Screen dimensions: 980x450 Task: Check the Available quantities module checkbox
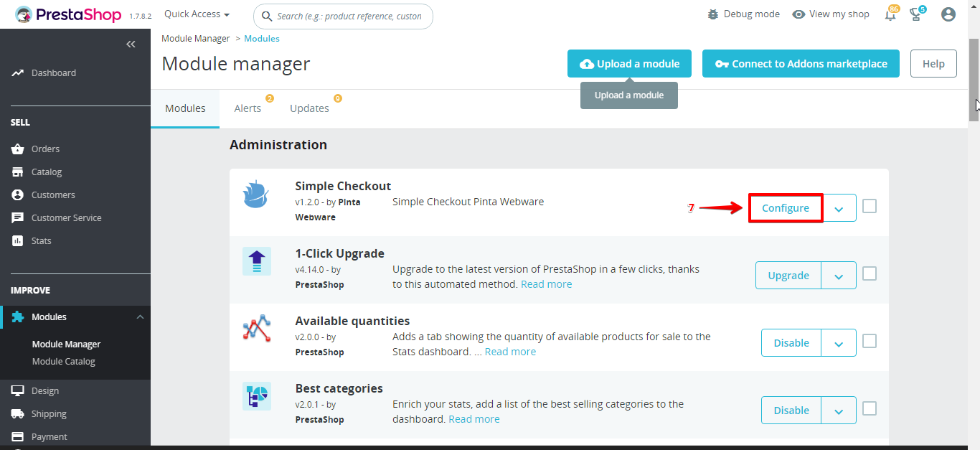pos(870,341)
